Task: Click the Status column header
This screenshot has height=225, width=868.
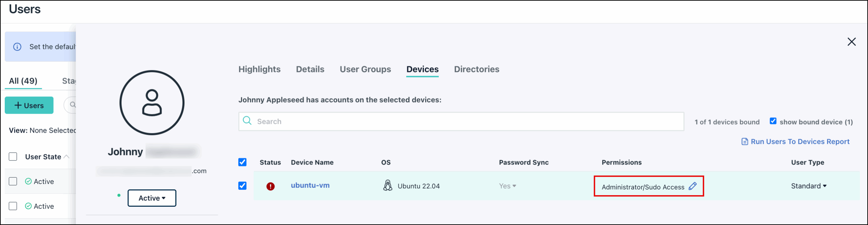Action: 270,162
